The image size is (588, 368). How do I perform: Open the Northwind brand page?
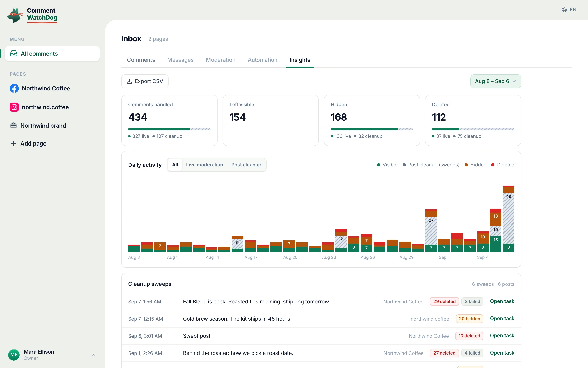(52, 126)
